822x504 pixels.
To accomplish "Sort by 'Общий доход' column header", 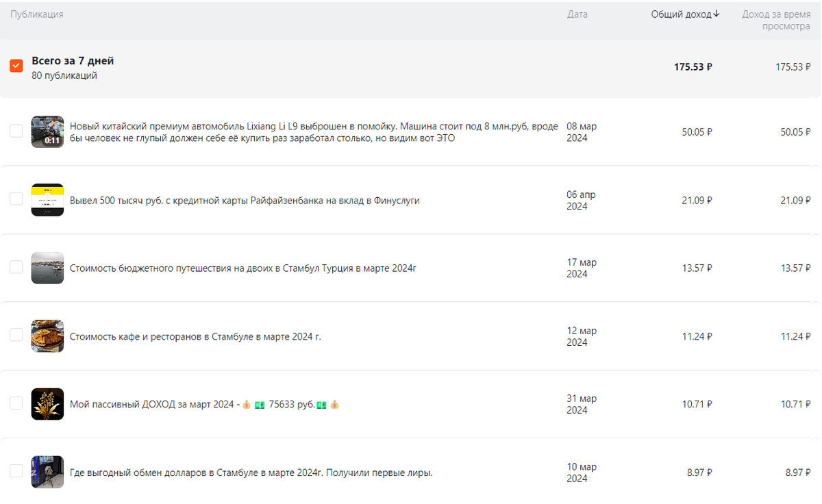I will [681, 14].
